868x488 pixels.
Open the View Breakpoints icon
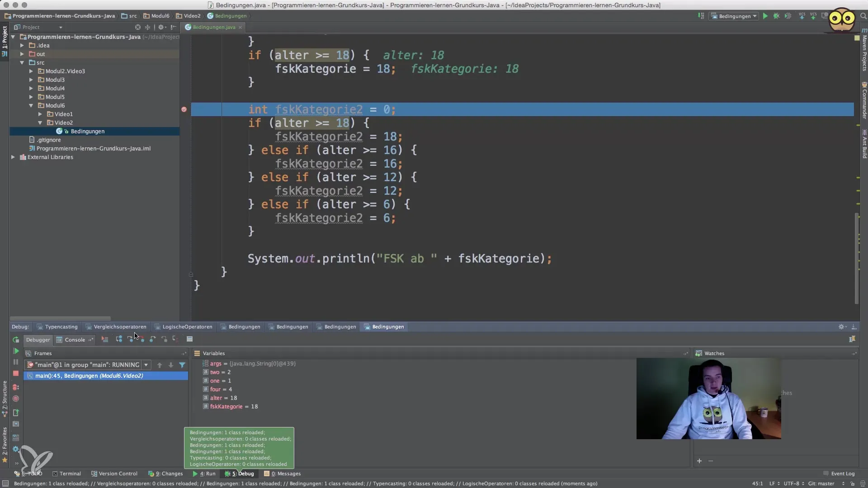click(16, 387)
